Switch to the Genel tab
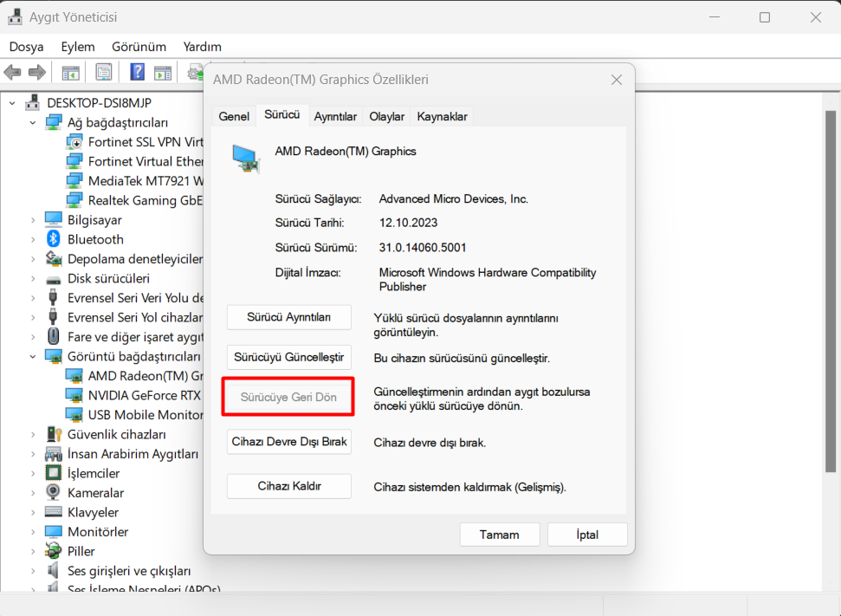Viewport: 841px width, 616px height. 234,116
